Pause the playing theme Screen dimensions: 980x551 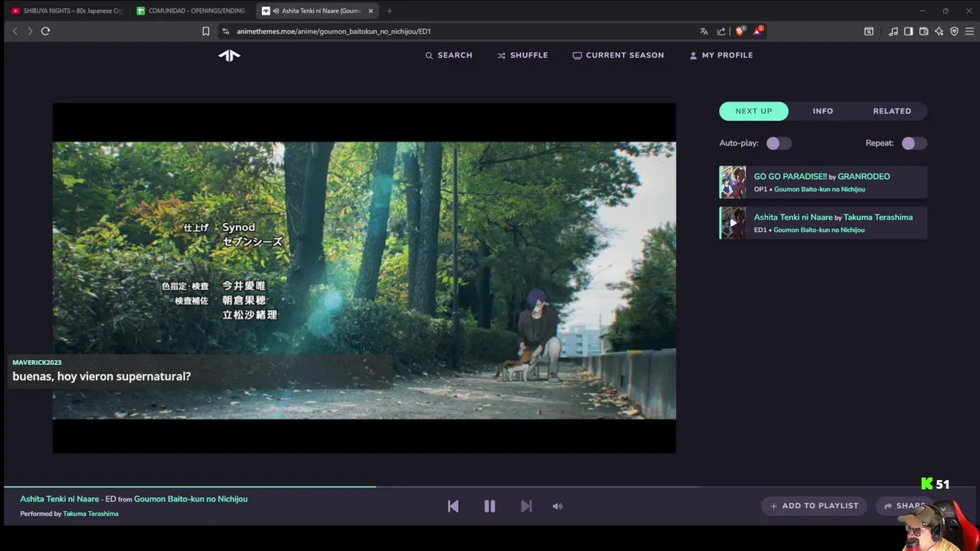coord(490,506)
